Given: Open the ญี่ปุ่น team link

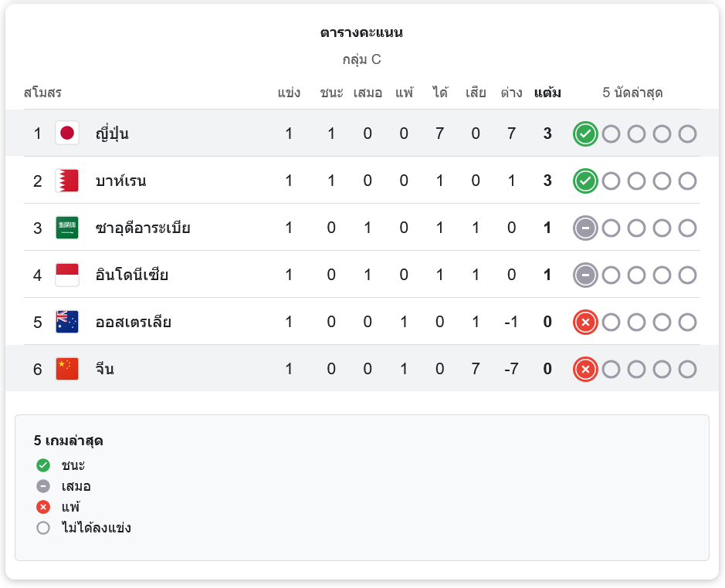Looking at the screenshot, I should pos(112,133).
